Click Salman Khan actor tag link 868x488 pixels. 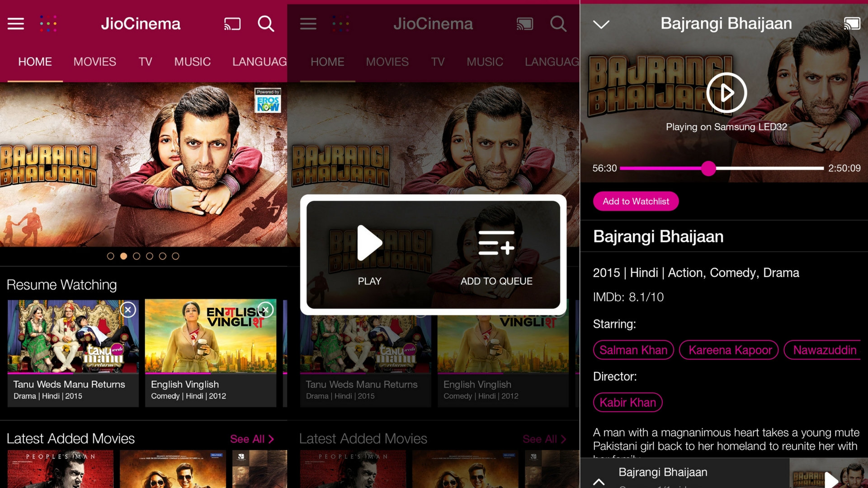[634, 350]
